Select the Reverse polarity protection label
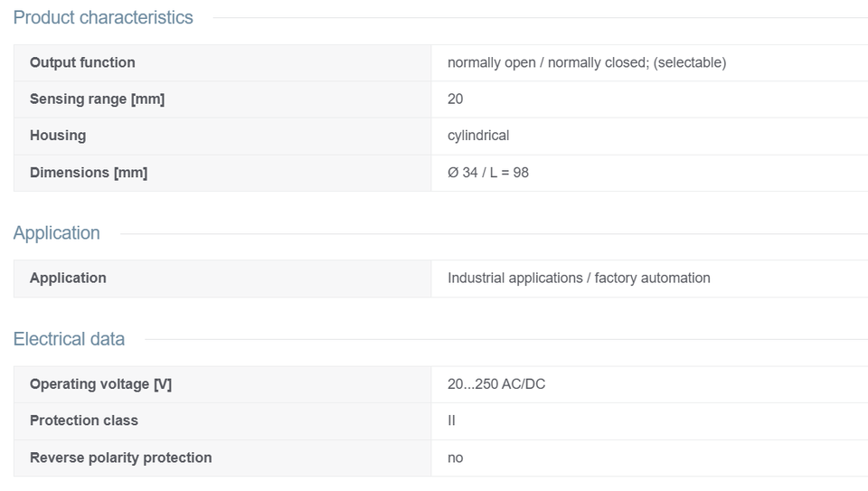 120,458
